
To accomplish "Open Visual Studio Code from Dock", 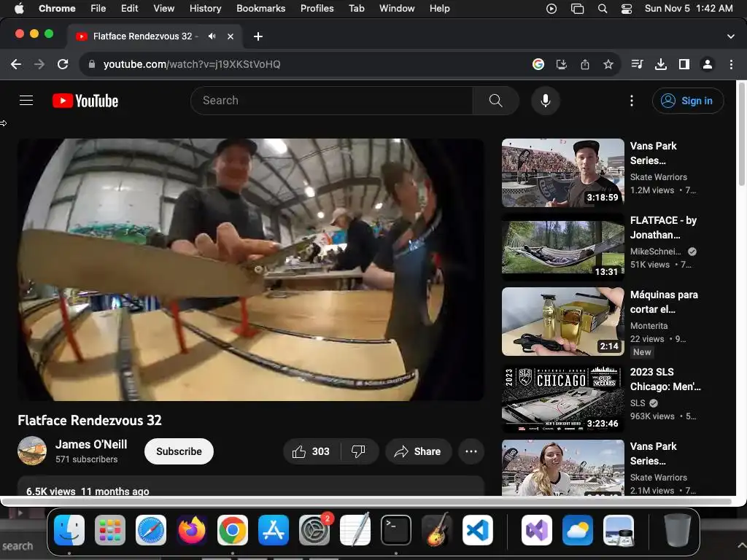I will (477, 530).
